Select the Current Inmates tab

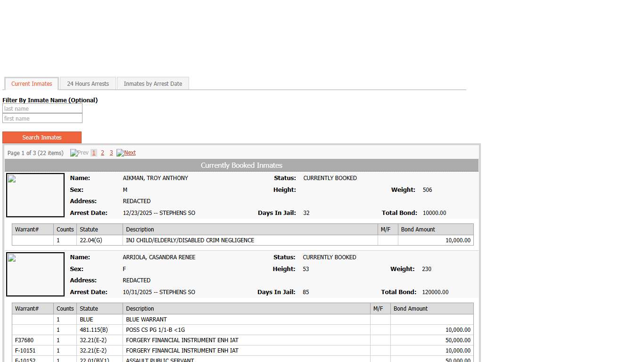point(32,84)
